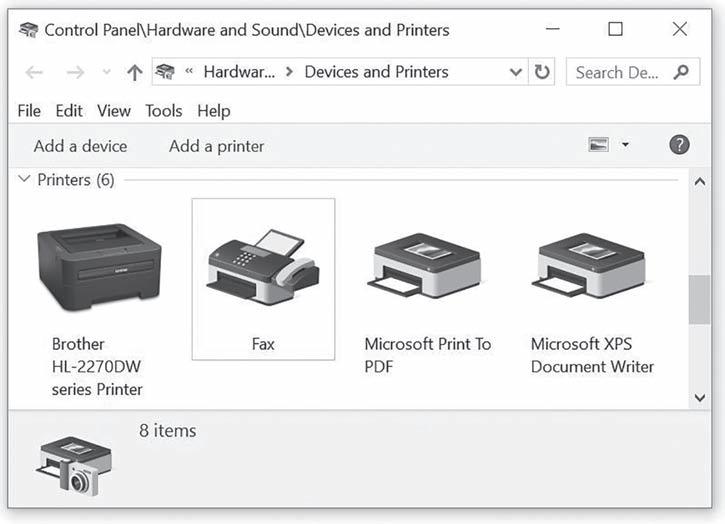Click the Fax label text
Image resolution: width=725 pixels, height=524 pixels.
[x=263, y=344]
